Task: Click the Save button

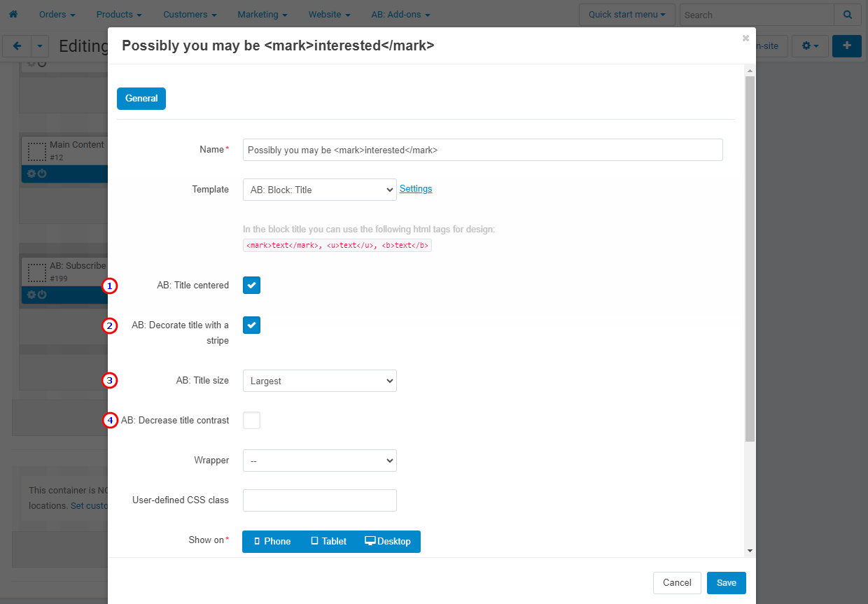Action: (x=727, y=583)
